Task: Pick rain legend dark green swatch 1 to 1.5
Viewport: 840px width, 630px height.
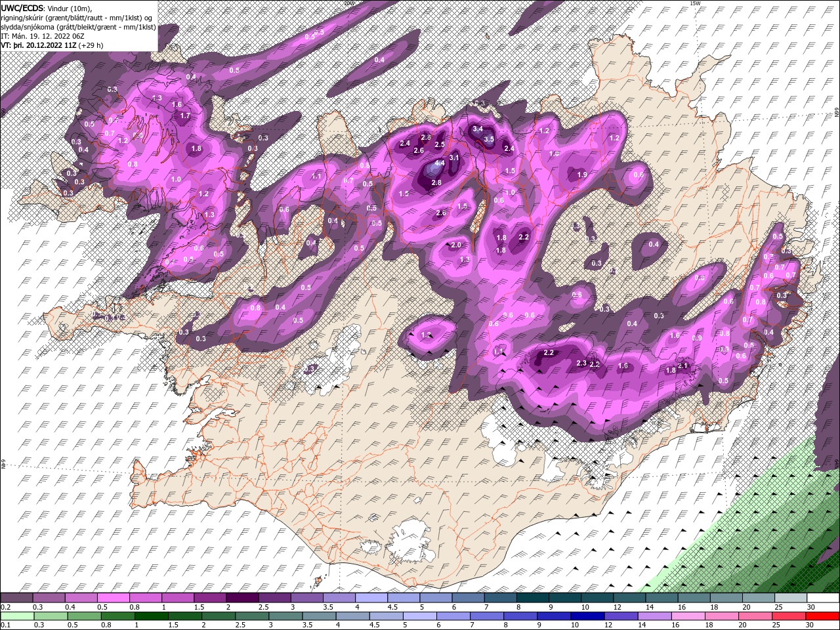Action: (x=150, y=616)
